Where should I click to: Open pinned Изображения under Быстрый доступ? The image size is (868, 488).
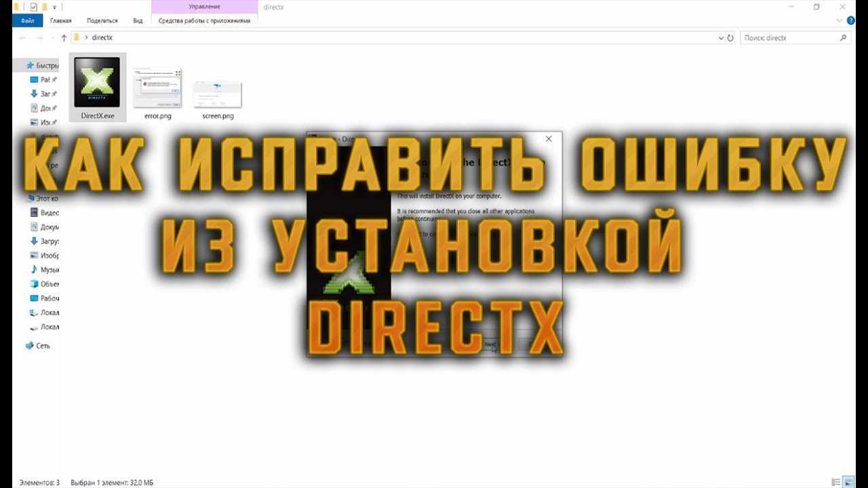point(44,122)
